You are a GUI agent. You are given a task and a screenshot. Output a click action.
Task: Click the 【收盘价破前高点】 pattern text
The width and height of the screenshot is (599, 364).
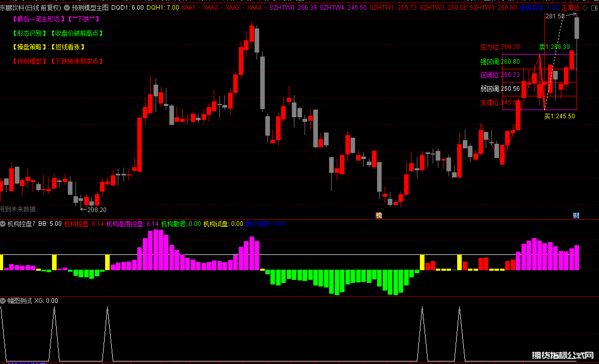pos(77,34)
